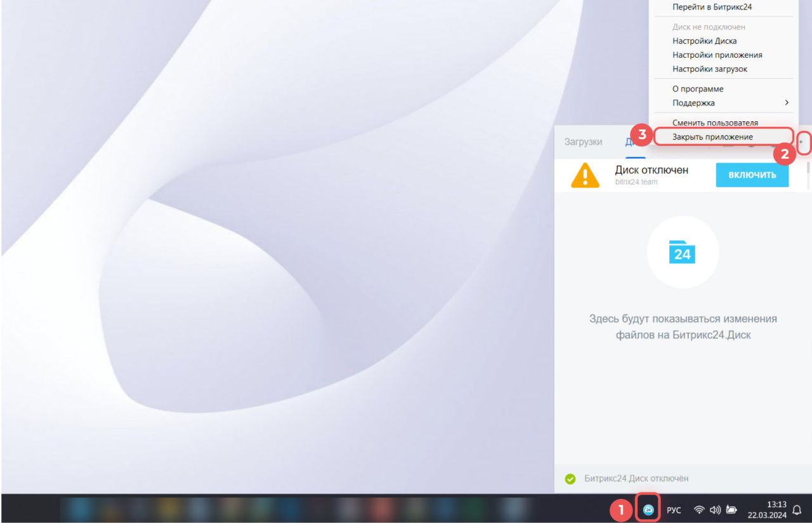Screen dimensions: 812x523
Task: Switch input language via РУС indicator
Action: pyautogui.click(x=674, y=510)
